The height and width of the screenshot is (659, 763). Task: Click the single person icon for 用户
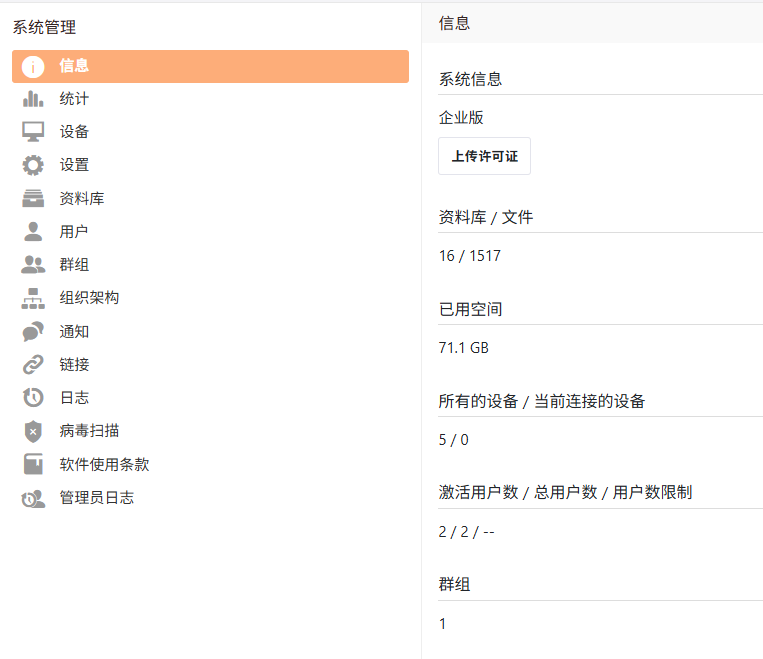click(x=33, y=232)
